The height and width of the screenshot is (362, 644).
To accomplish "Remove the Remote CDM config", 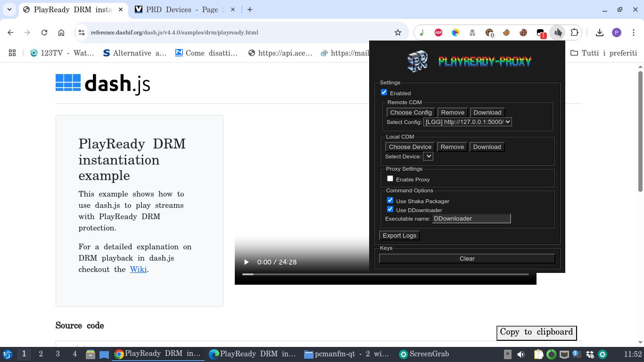I will pos(453,113).
